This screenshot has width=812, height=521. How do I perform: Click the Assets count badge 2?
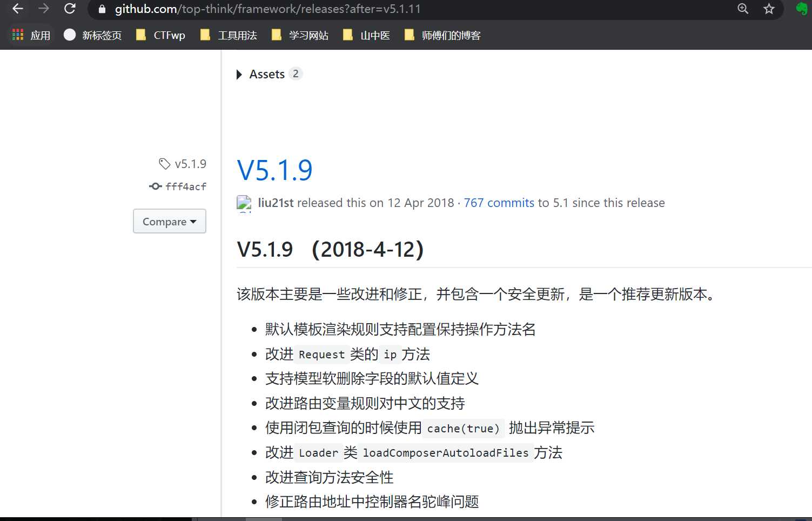296,74
